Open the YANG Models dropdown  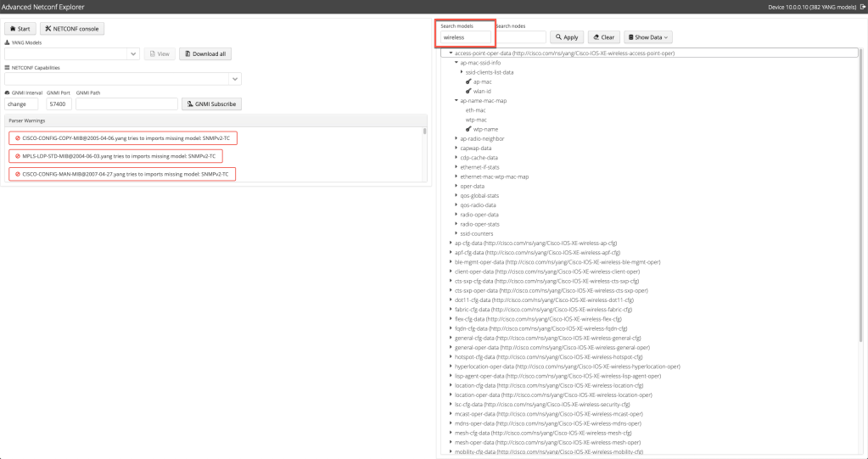133,53
